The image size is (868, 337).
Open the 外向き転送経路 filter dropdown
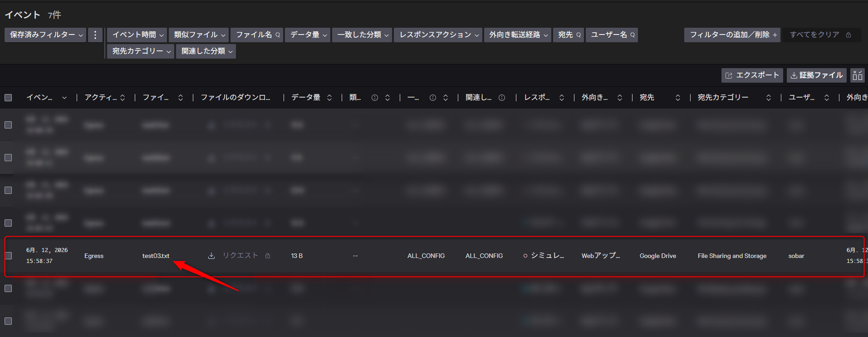pyautogui.click(x=518, y=35)
